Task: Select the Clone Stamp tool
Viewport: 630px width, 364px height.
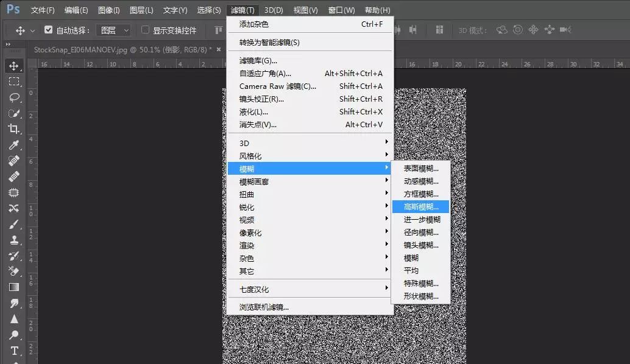Action: tap(14, 240)
